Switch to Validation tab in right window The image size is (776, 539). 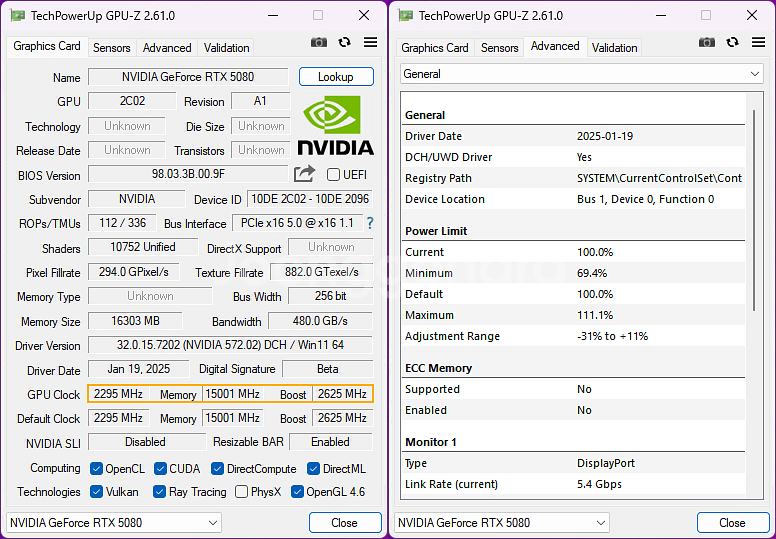tap(615, 48)
